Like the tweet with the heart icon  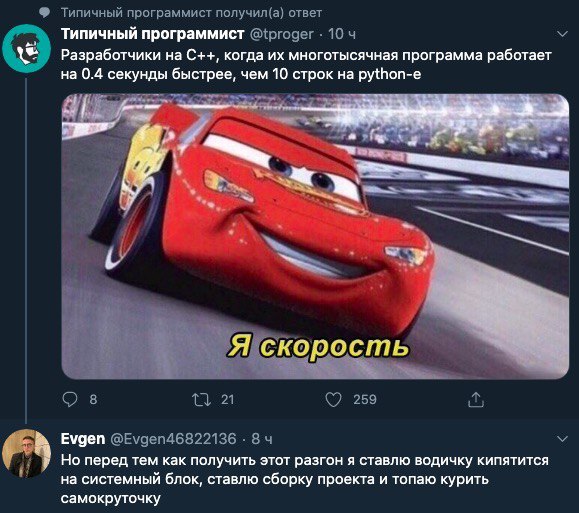[x=333, y=400]
